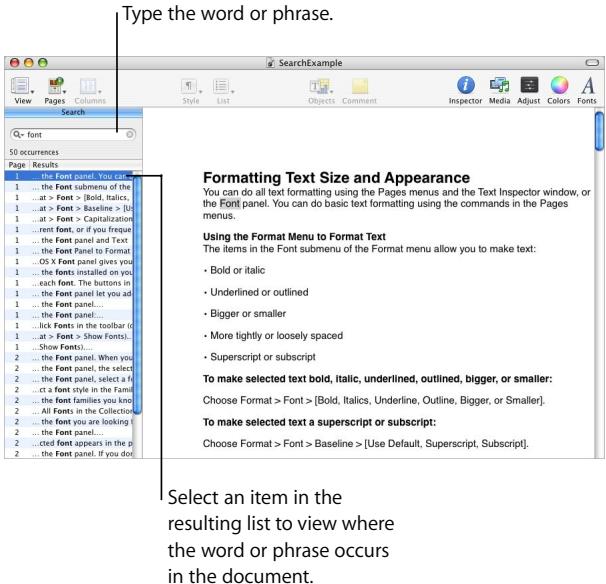Image resolution: width=606 pixels, height=584 pixels.
Task: Click the green zoom window button
Action: coord(43,63)
